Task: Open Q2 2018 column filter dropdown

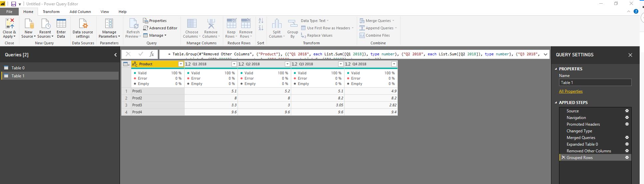Action: click(x=288, y=64)
